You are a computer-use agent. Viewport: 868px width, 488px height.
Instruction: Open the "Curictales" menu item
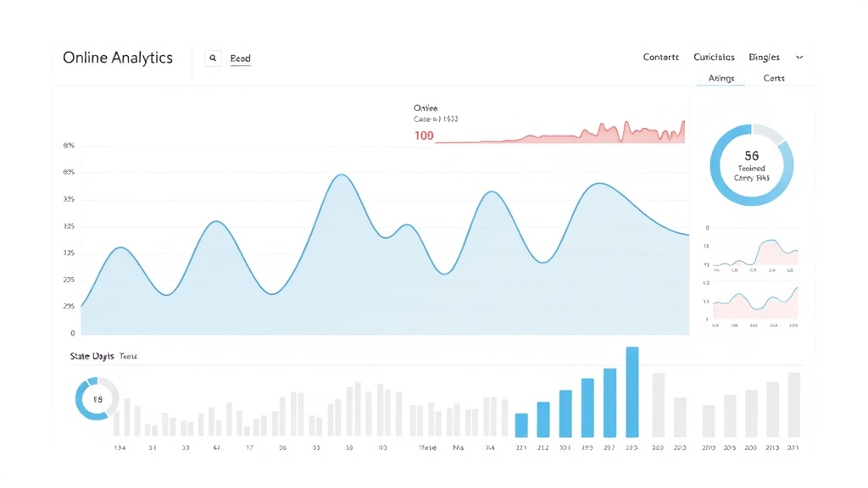pos(713,57)
